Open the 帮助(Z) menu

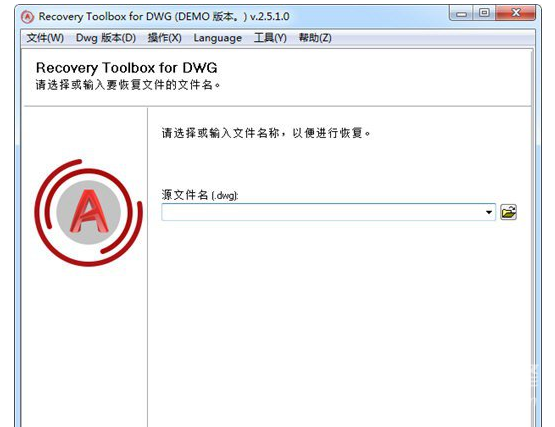point(315,38)
